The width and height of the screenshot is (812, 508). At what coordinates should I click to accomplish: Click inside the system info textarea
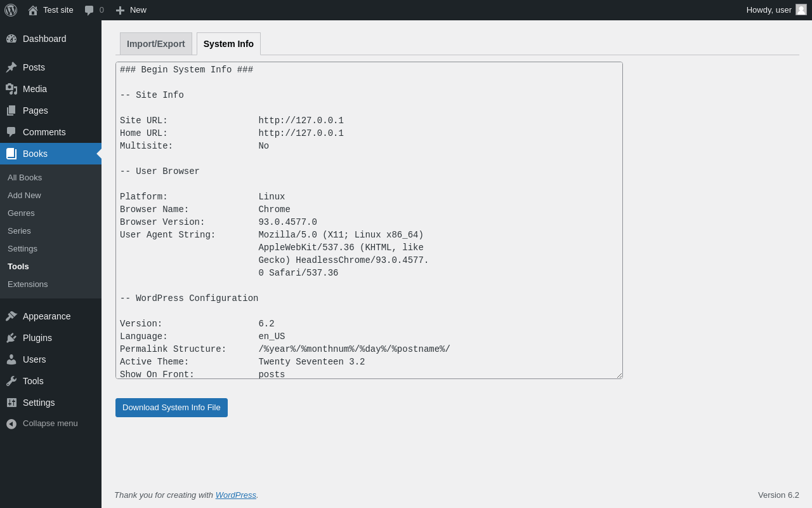(369, 220)
